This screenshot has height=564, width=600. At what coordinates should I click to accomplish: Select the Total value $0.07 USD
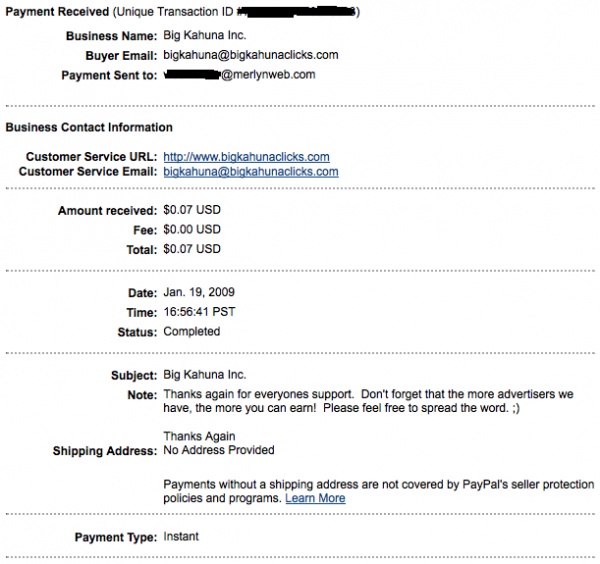192,248
